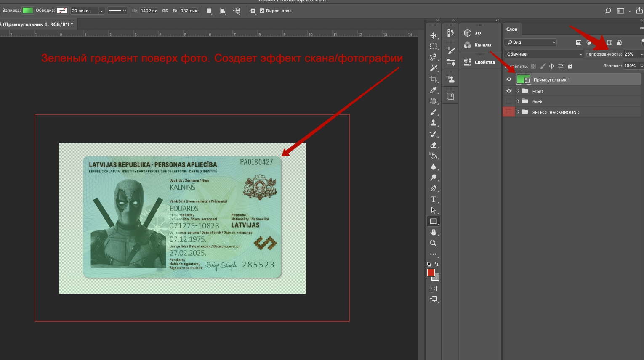Click the Rectangular Marquee tool
This screenshot has height=360, width=644.
(x=433, y=47)
